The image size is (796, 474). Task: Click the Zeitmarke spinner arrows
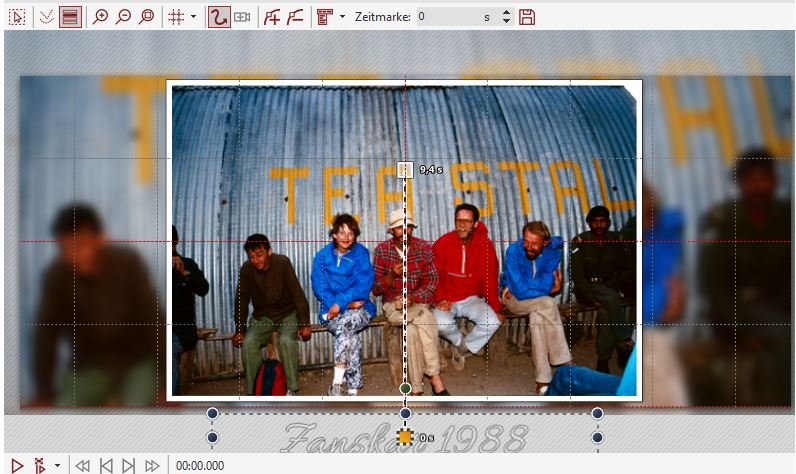point(506,17)
